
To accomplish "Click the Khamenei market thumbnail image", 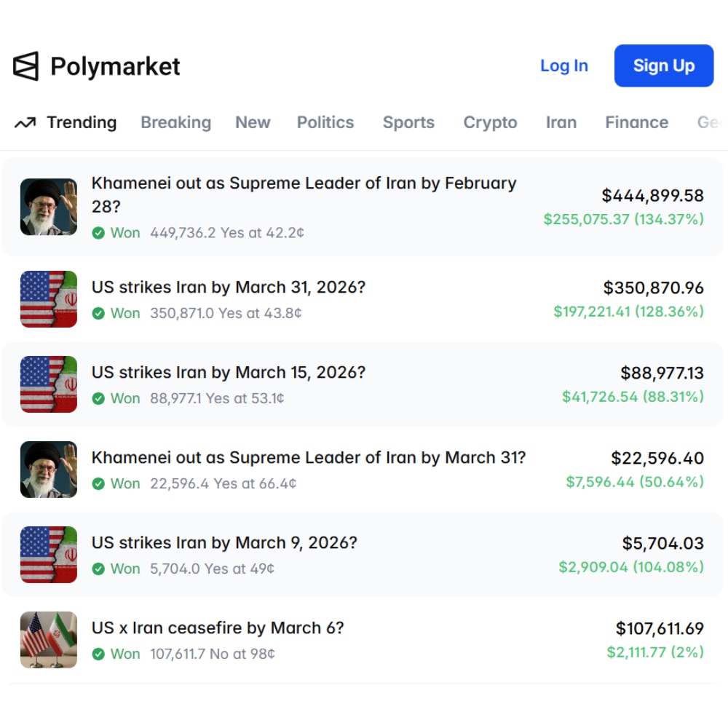I will click(48, 207).
